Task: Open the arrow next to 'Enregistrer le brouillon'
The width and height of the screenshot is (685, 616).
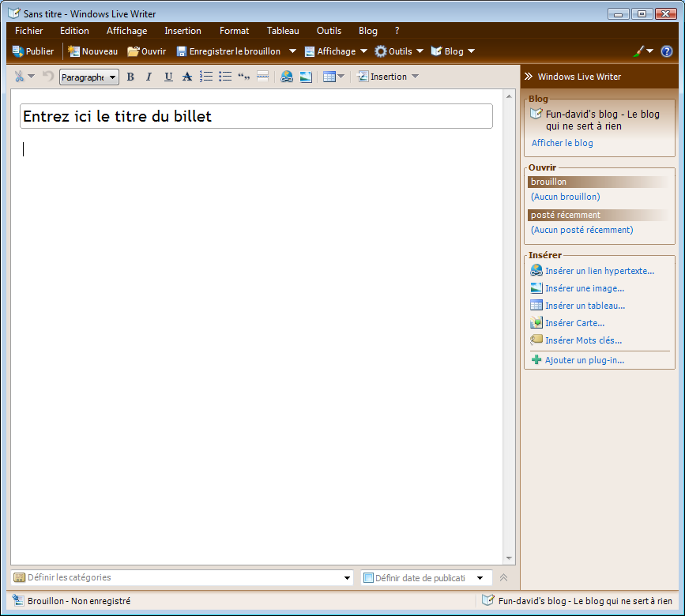Action: (x=292, y=51)
